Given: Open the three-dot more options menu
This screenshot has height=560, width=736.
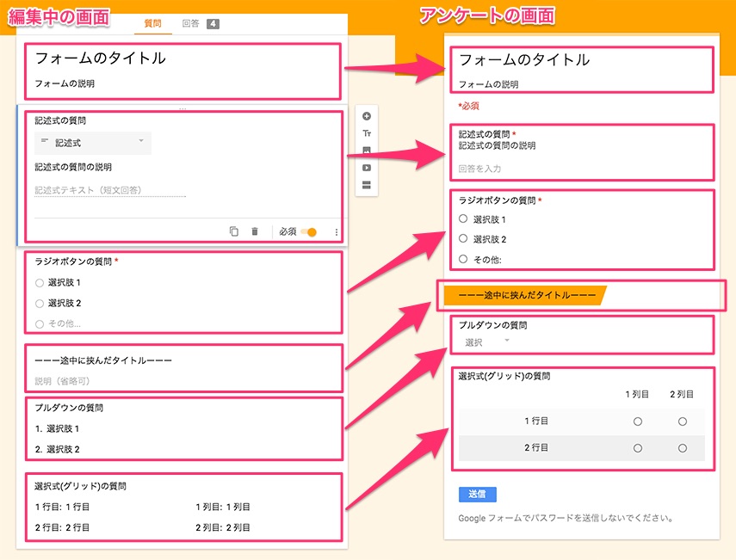Looking at the screenshot, I should [336, 232].
